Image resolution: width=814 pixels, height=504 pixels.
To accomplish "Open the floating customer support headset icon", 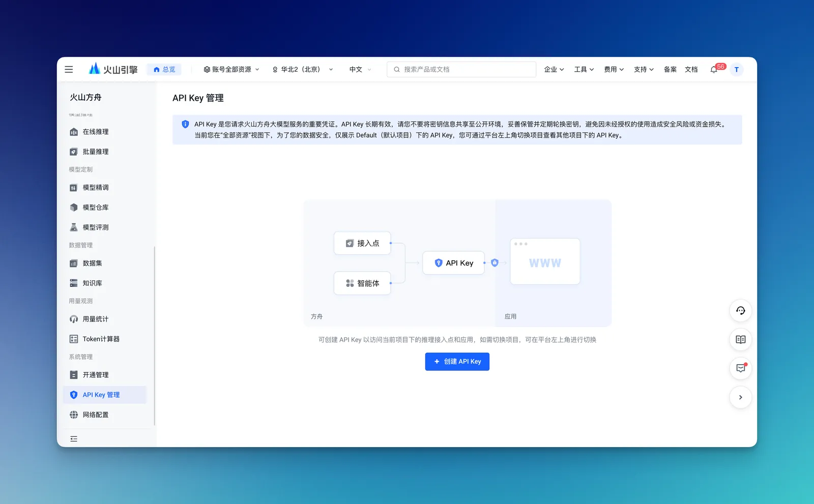I will (741, 311).
